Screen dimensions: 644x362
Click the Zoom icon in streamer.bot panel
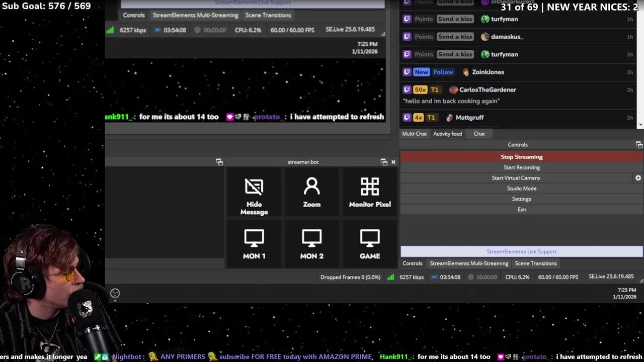[x=311, y=193]
